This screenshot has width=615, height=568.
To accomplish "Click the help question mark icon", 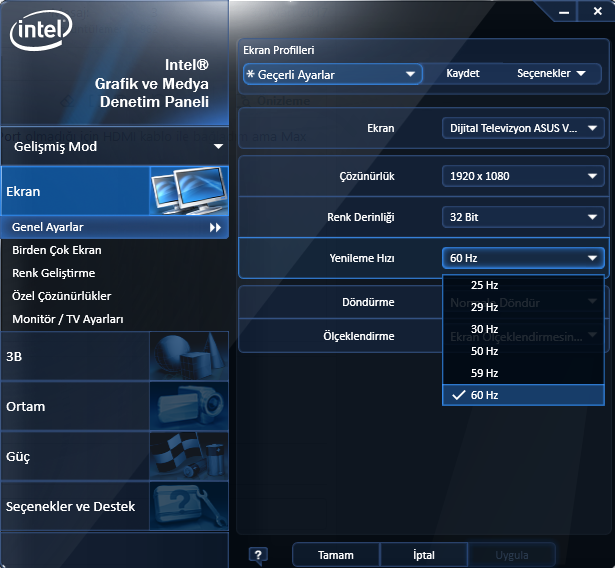I will 258,555.
